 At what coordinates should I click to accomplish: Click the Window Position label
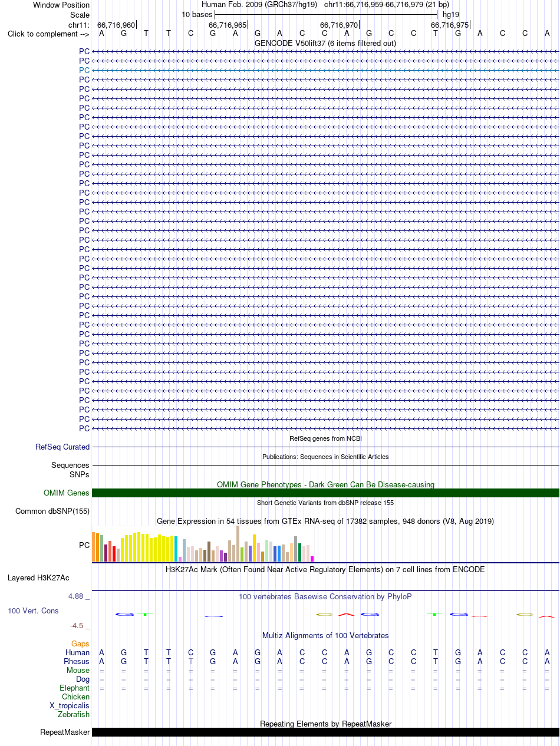[x=61, y=5]
